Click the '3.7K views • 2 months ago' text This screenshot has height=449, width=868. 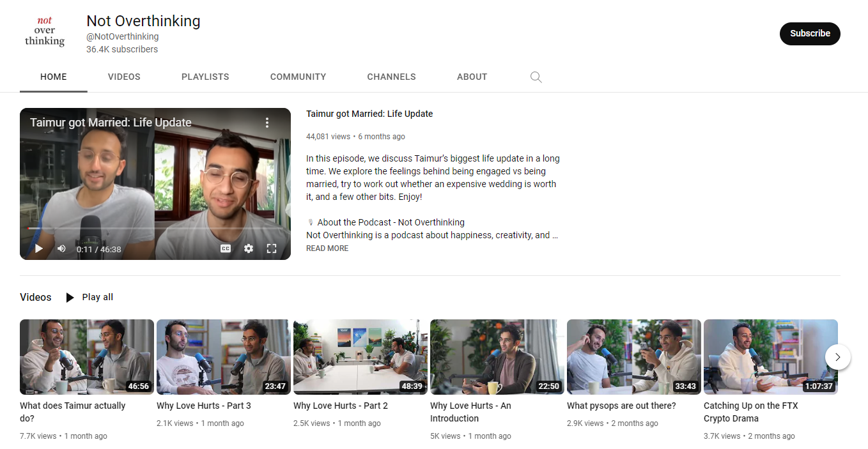coord(749,436)
